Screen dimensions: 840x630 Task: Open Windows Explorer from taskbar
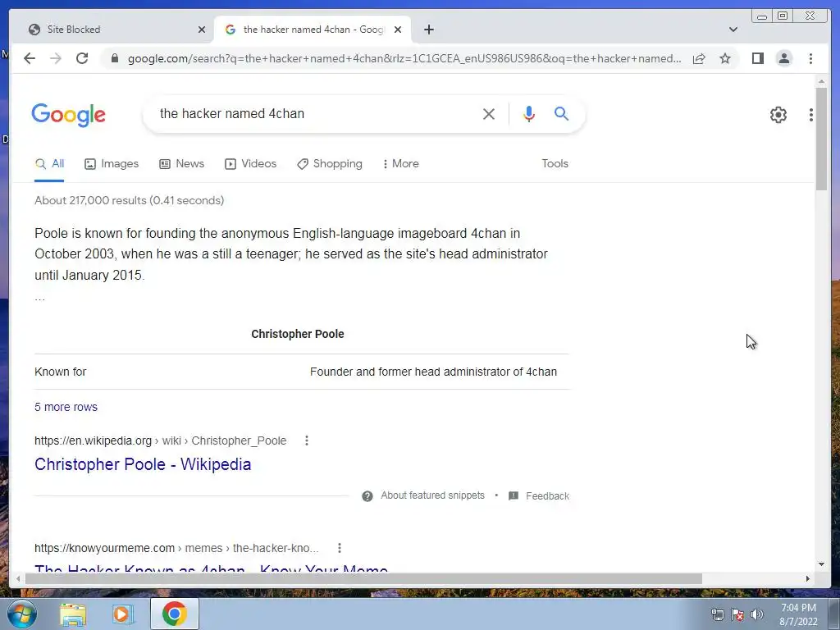[73, 614]
